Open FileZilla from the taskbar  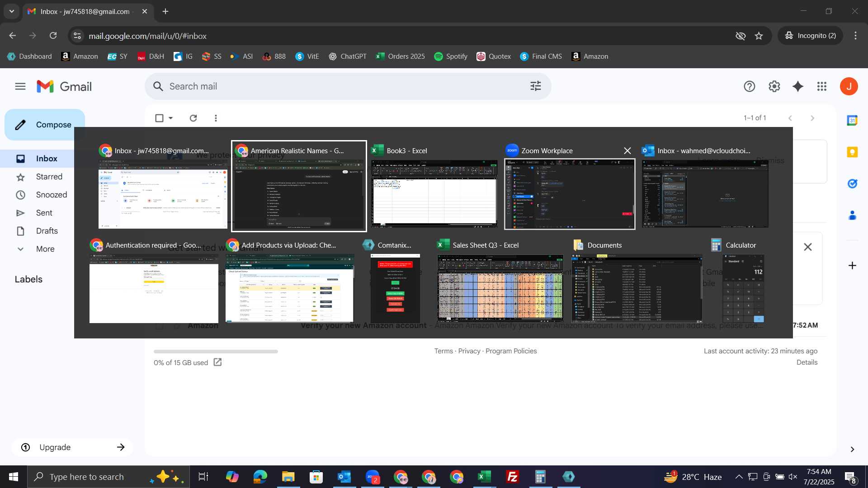click(x=512, y=477)
